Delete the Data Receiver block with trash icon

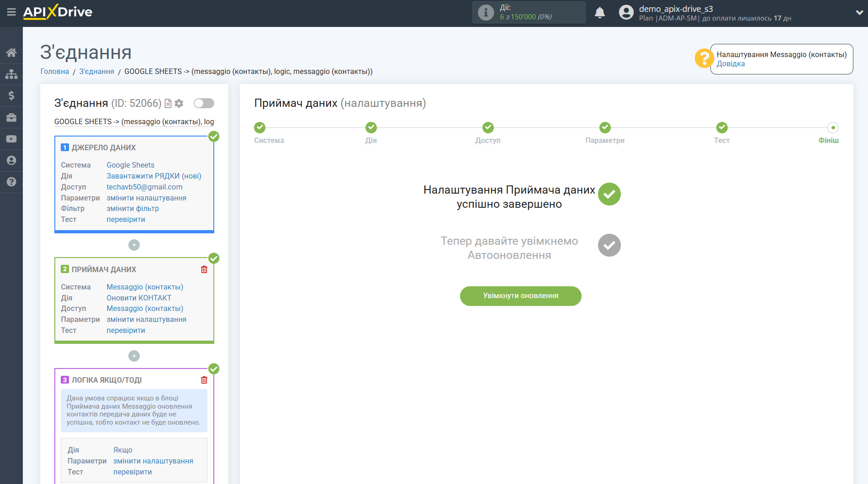coord(204,269)
